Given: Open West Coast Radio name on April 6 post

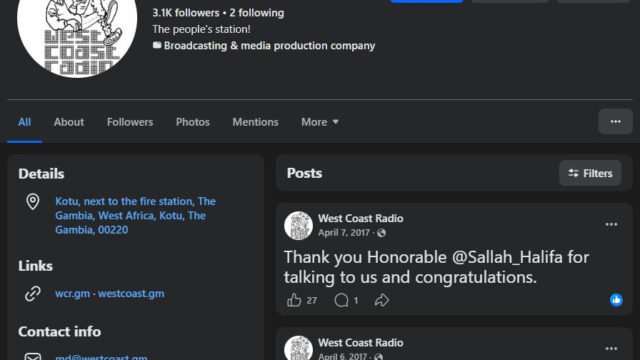Looking at the screenshot, I should [x=361, y=342].
